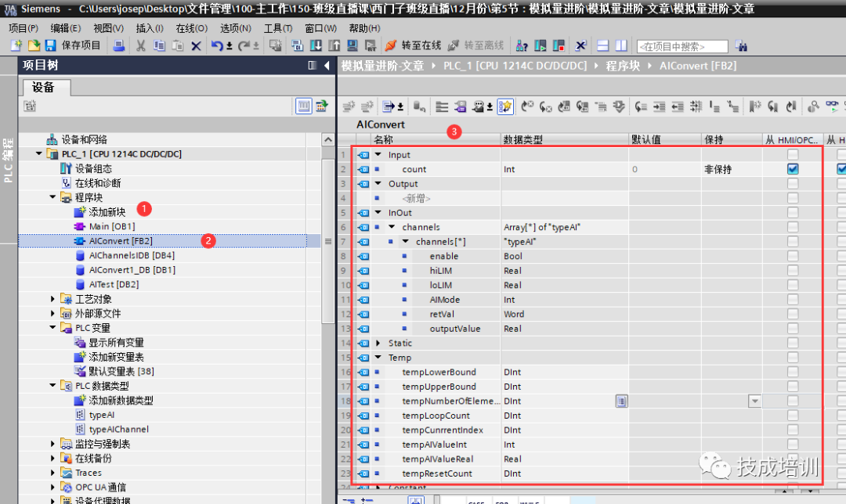Click the New project icon in the toolbar
The image size is (846, 504).
16,46
